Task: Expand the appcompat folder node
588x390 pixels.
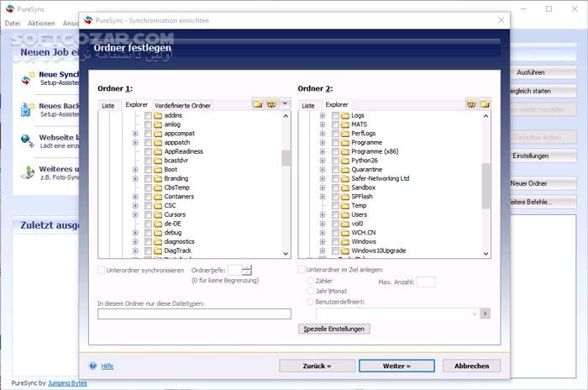Action: (135, 134)
